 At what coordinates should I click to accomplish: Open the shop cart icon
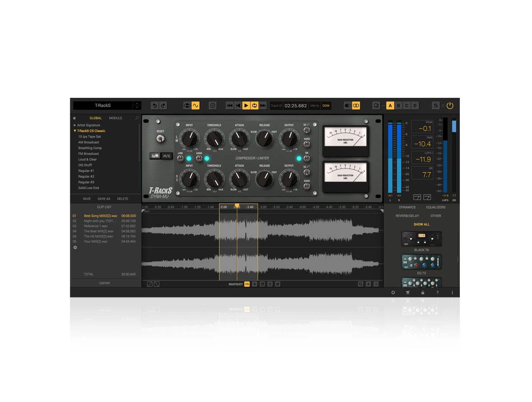(x=408, y=292)
